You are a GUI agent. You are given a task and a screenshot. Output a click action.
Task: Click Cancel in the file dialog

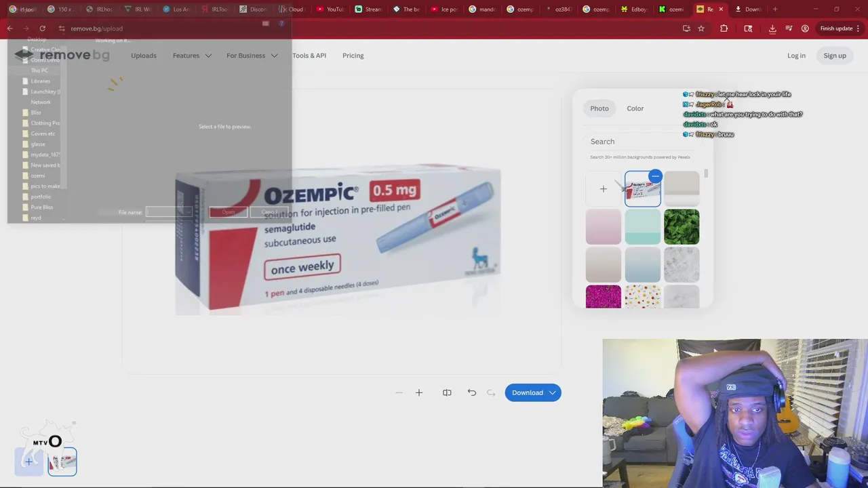(269, 212)
